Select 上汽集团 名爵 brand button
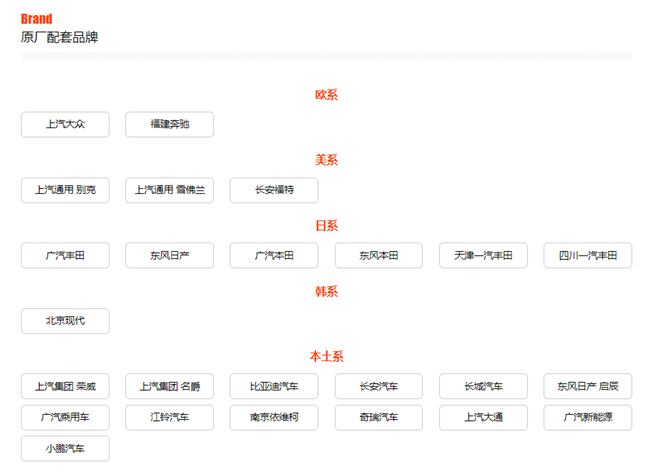 pyautogui.click(x=169, y=386)
